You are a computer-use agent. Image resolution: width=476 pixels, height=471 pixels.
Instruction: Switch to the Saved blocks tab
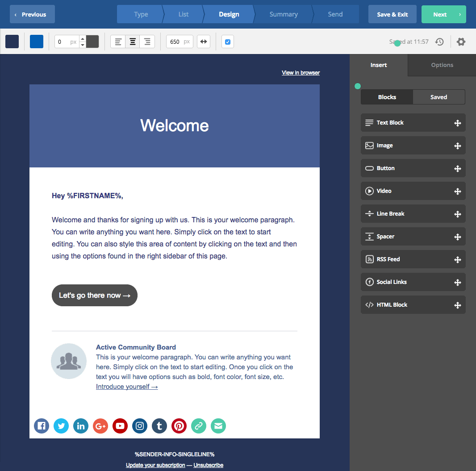438,97
